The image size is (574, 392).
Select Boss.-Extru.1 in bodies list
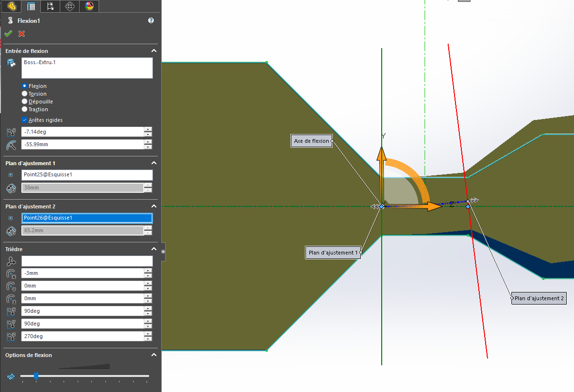pos(39,62)
